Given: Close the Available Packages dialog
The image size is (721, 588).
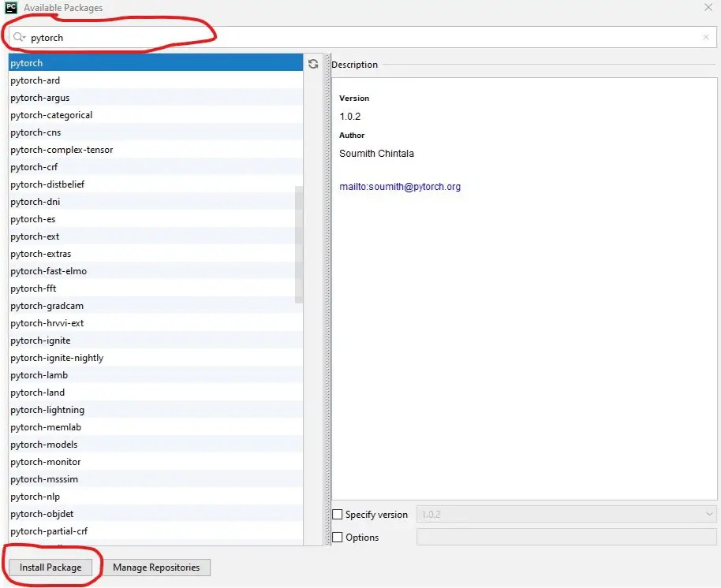Looking at the screenshot, I should coord(708,8).
